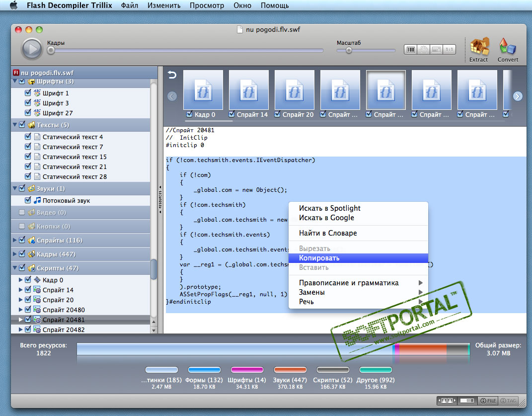Open Правописание и грамматика submenu

tap(358, 283)
